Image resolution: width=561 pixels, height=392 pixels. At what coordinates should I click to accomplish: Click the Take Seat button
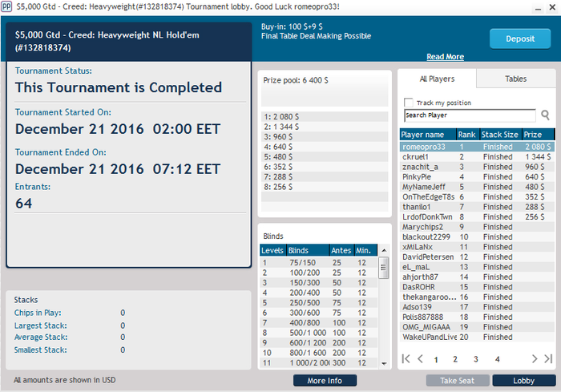[x=458, y=381]
